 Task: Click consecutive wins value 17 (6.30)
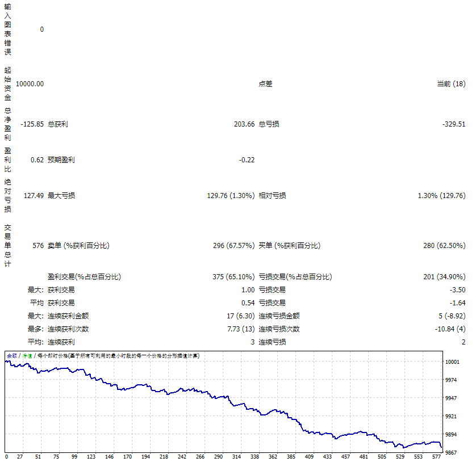pyautogui.click(x=241, y=316)
